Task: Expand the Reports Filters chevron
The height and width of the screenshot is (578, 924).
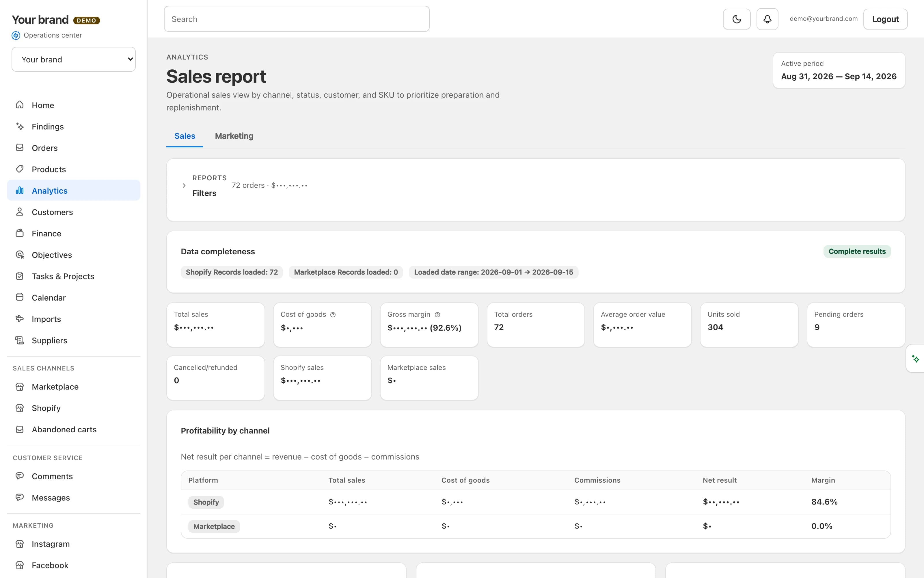Action: (184, 186)
